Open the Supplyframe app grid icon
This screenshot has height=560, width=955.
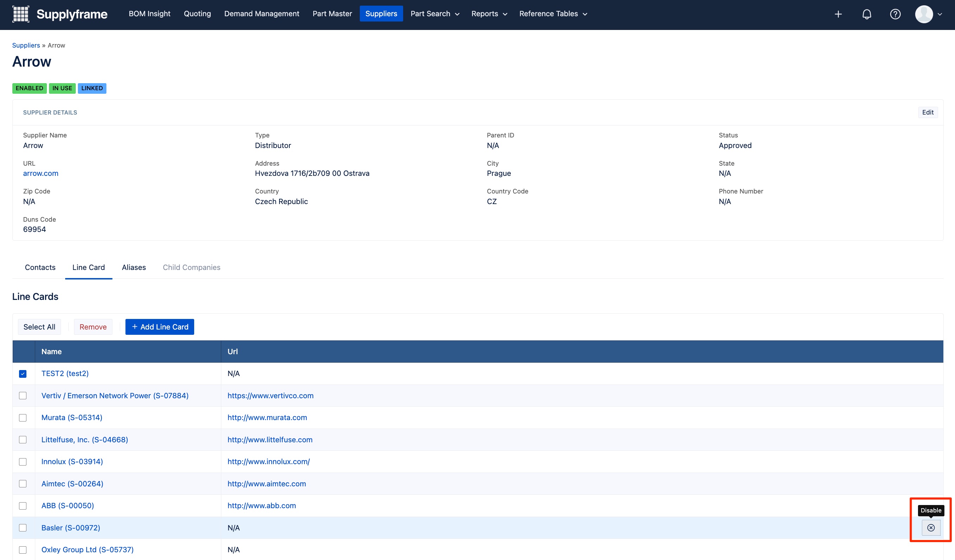coord(20,14)
